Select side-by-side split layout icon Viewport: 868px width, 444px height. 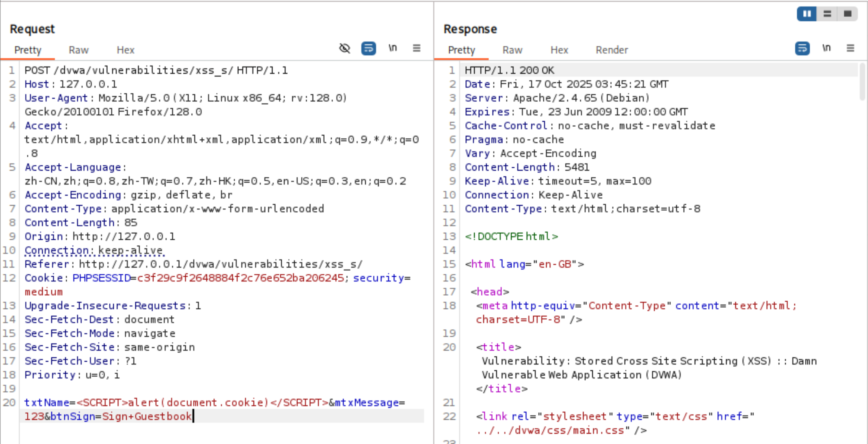coord(807,14)
